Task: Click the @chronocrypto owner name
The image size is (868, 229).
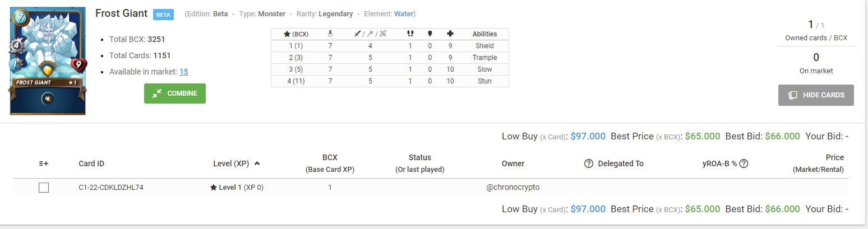Action: pyautogui.click(x=513, y=187)
